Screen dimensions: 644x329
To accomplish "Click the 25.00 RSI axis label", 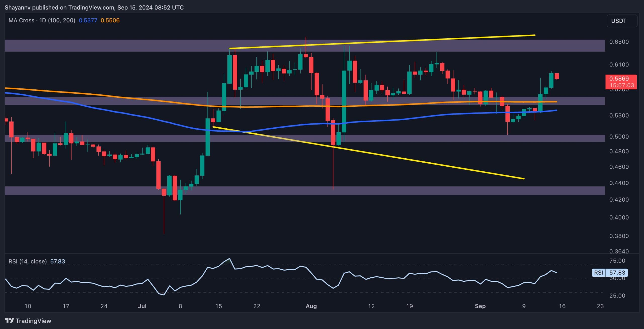I will (x=617, y=296).
